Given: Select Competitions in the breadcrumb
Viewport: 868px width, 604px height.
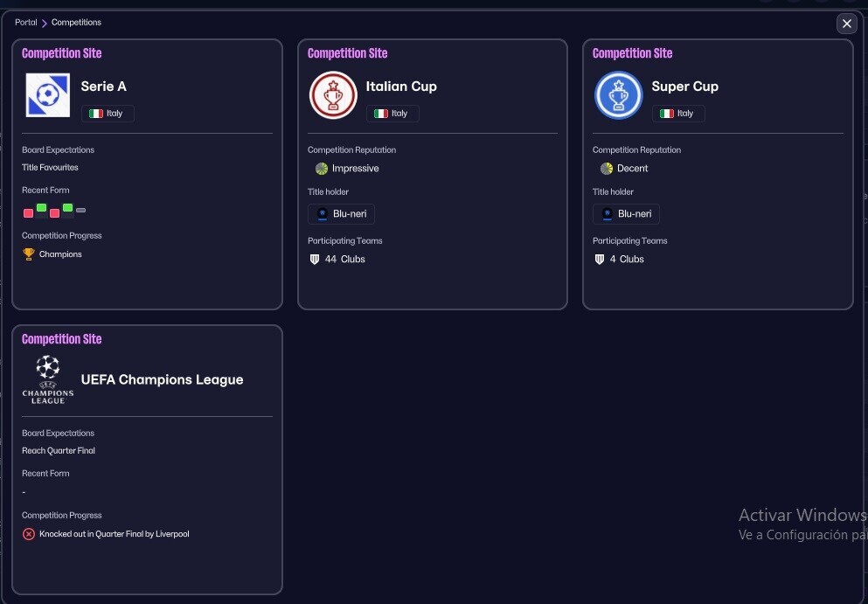Looking at the screenshot, I should coord(76,23).
